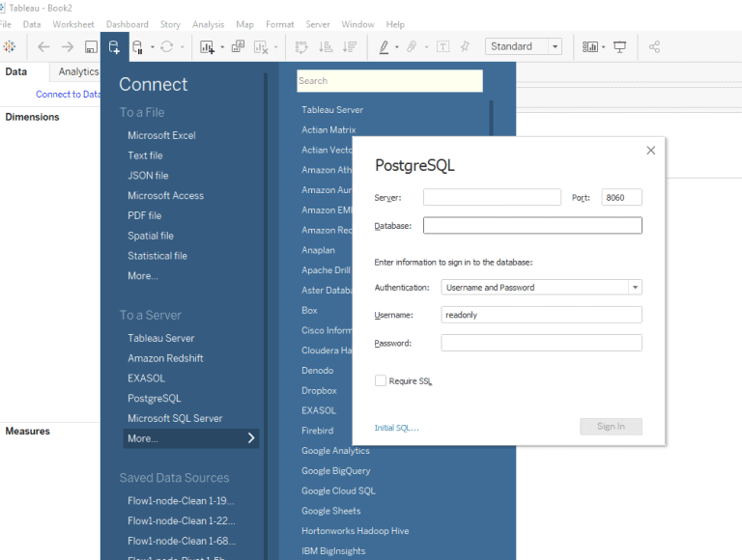Click the Fix Axes pin icon

click(465, 46)
